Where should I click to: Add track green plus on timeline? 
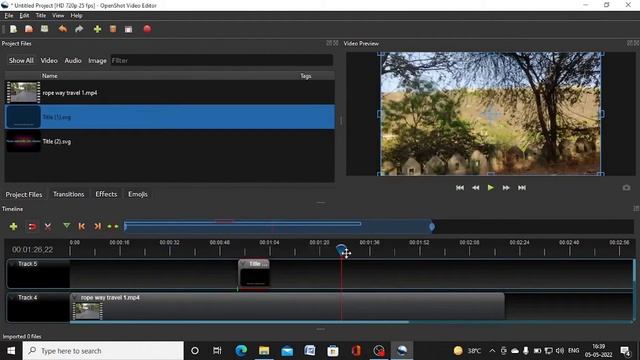click(x=13, y=226)
